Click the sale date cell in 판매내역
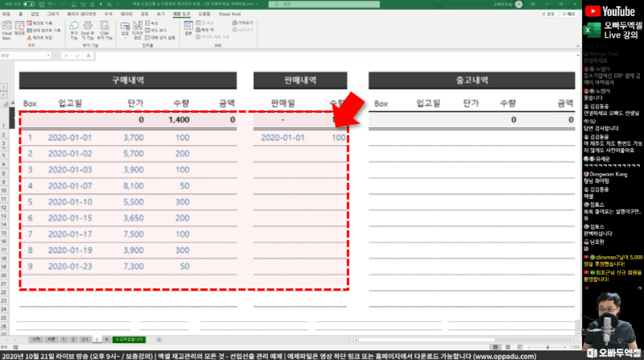Screen dimensions: 644x360 [x=283, y=138]
